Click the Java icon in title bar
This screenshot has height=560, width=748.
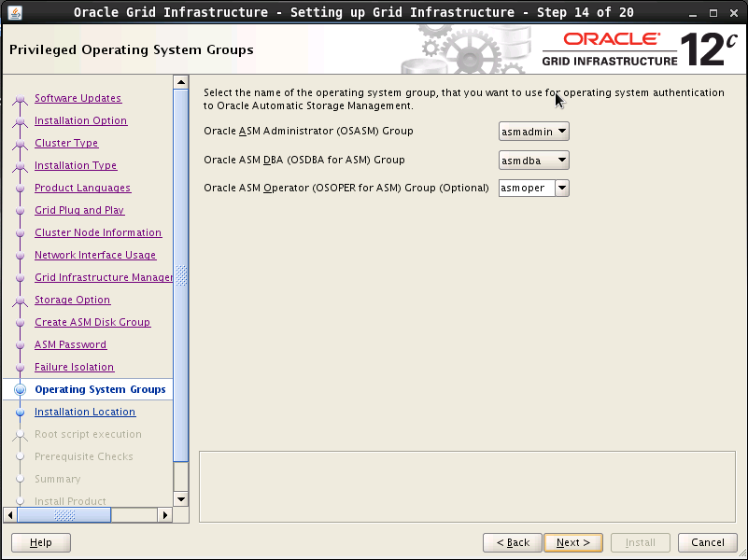(x=13, y=12)
